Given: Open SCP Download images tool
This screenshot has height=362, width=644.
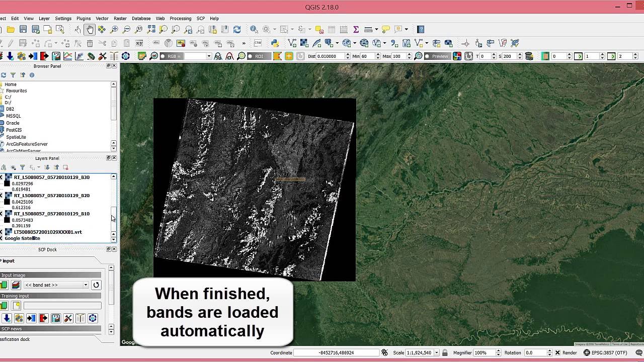Looking at the screenshot, I should click(x=10, y=56).
